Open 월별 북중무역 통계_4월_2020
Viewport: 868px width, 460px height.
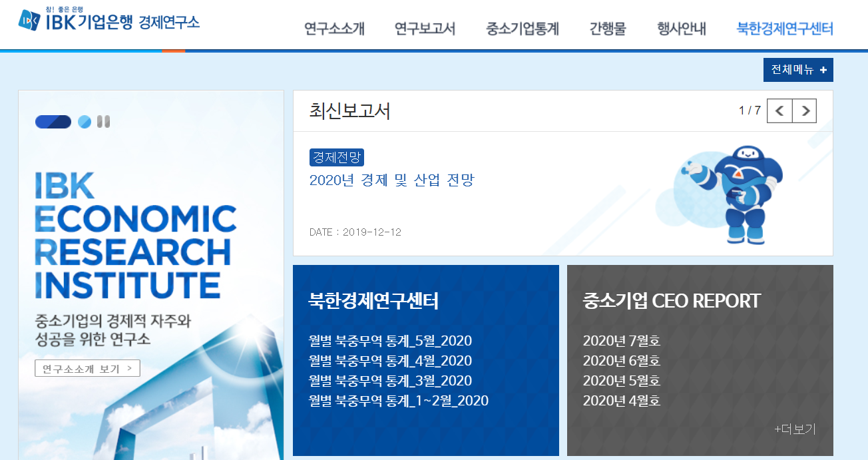[390, 361]
